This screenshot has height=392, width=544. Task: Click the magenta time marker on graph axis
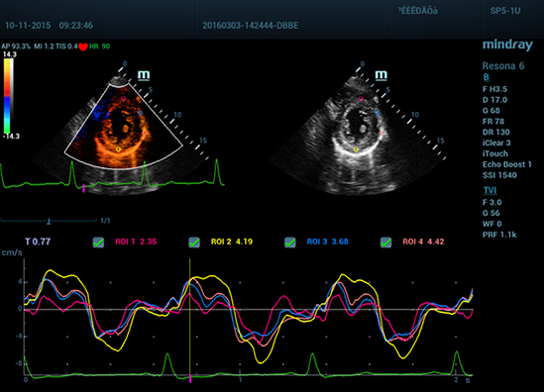190,379
